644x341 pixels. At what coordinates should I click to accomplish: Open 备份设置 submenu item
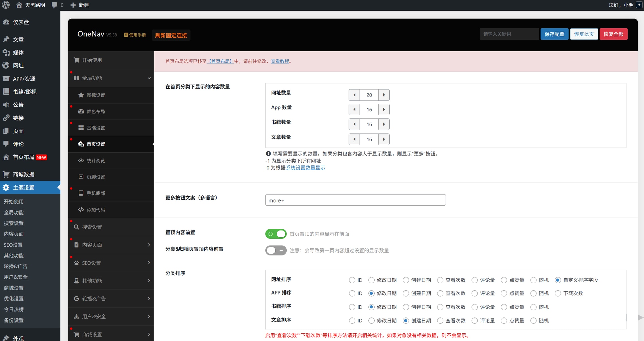point(14,320)
